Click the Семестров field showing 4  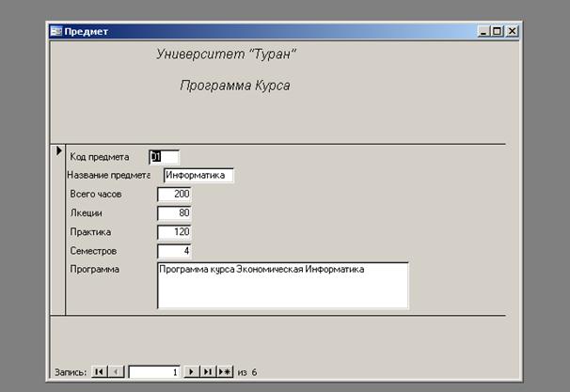[174, 251]
